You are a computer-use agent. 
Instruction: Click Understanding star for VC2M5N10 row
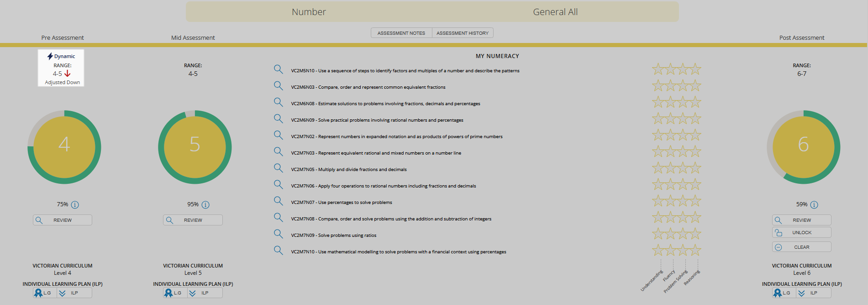pos(658,69)
